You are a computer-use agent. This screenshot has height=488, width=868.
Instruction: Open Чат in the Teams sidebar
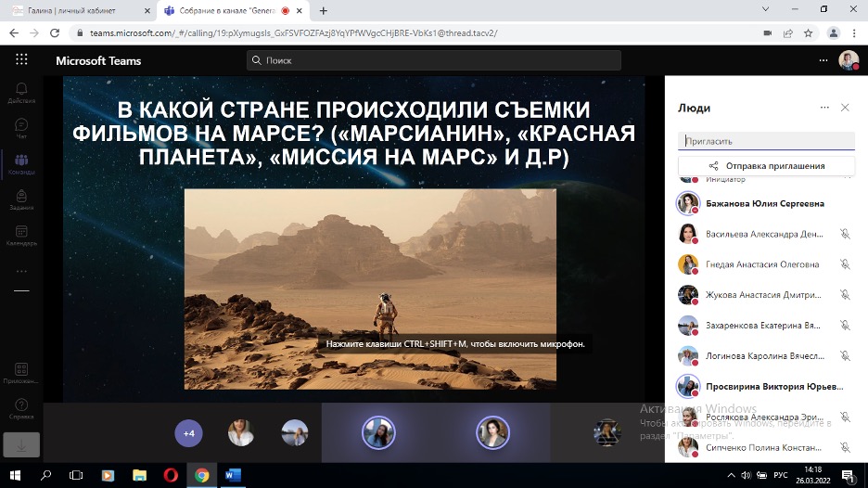click(x=21, y=128)
